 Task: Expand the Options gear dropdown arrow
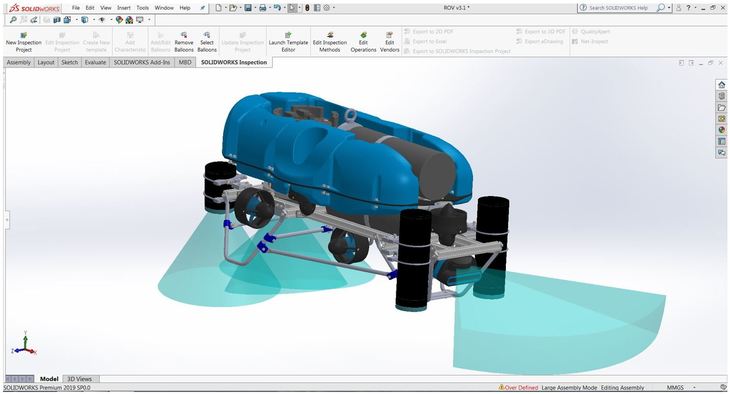[x=334, y=8]
